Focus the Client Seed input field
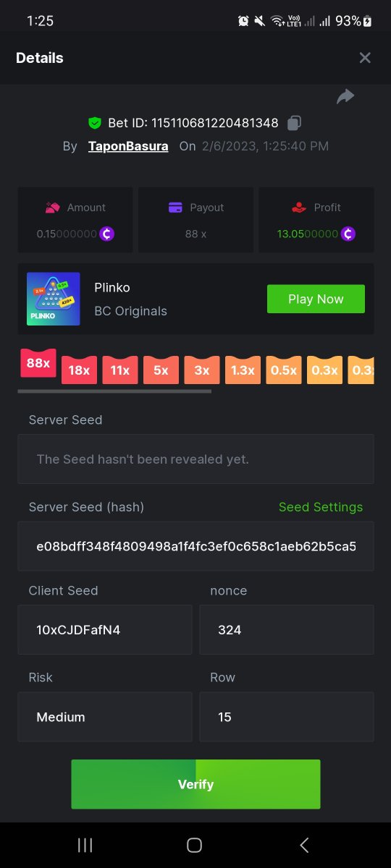This screenshot has width=391, height=868. click(x=105, y=630)
